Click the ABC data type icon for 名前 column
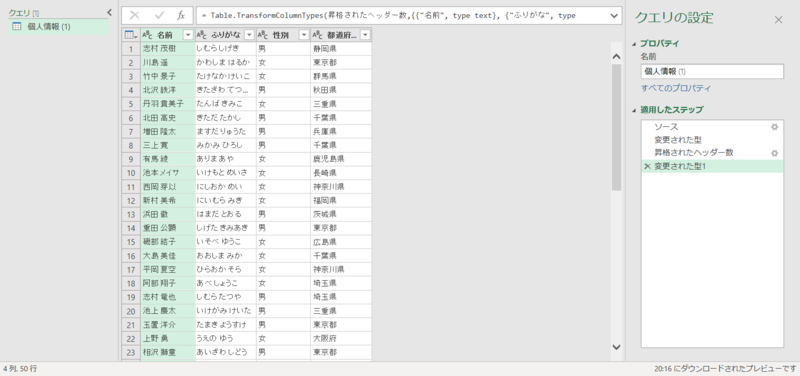This screenshot has height=376, width=800. (147, 35)
